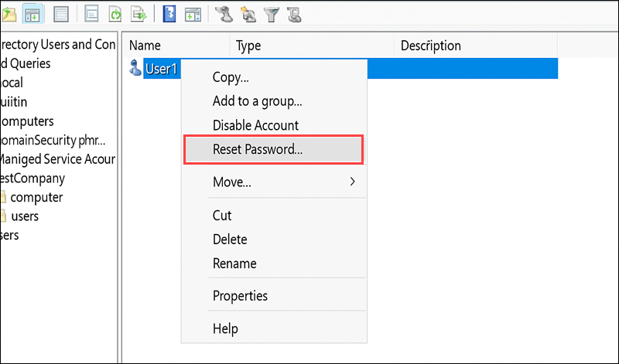Expand the Move submenu arrow

pos(353,182)
